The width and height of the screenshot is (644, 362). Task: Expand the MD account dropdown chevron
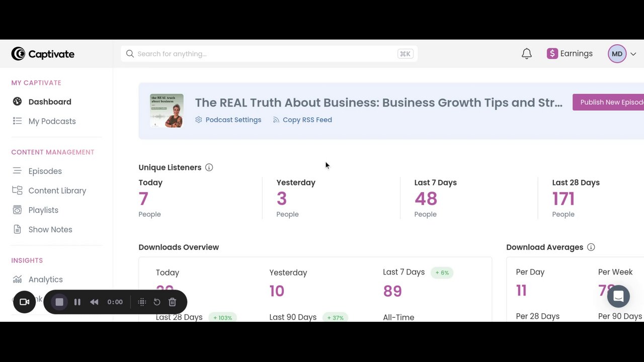click(x=633, y=54)
